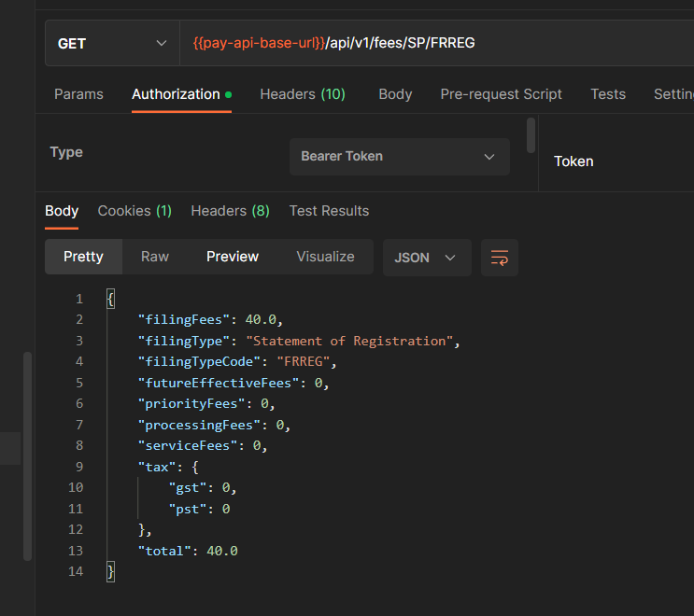Switch to Visualize response view
694x616 pixels.
pos(325,257)
